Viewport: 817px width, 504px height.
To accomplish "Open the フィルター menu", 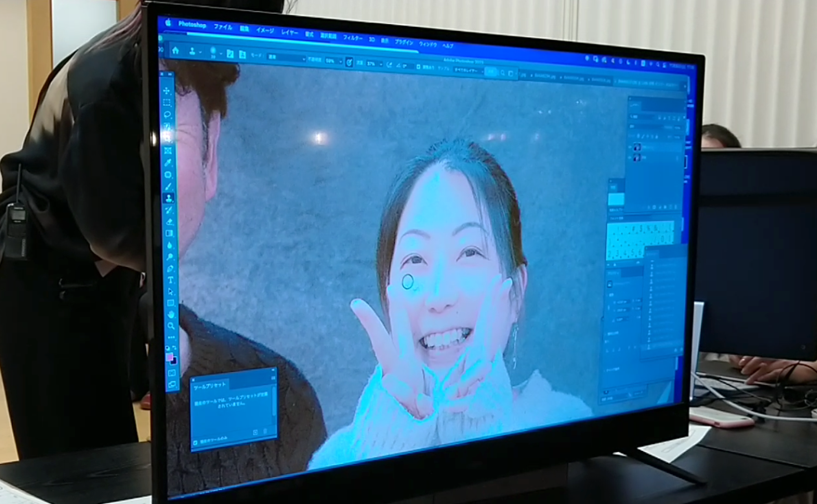I will tap(353, 38).
